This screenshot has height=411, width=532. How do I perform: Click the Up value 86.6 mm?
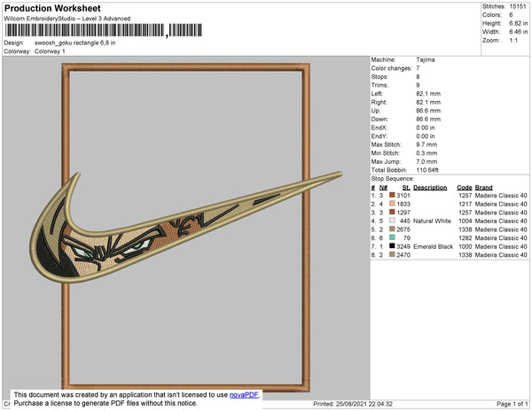click(428, 111)
